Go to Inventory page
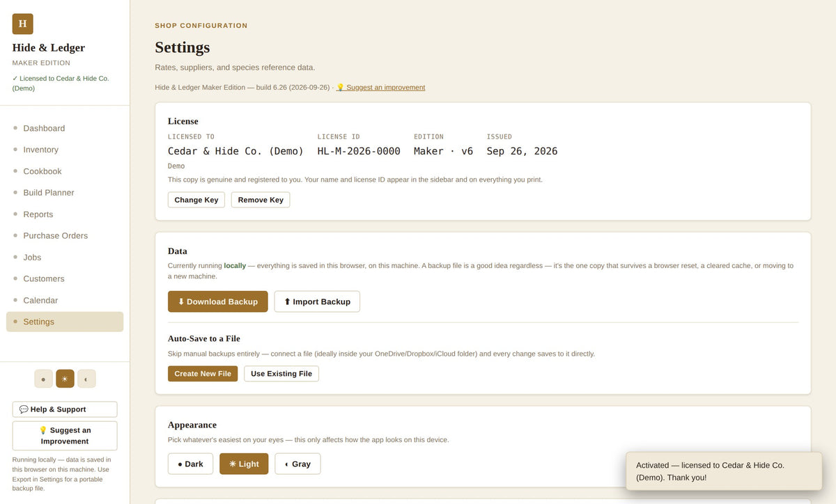 point(65,150)
